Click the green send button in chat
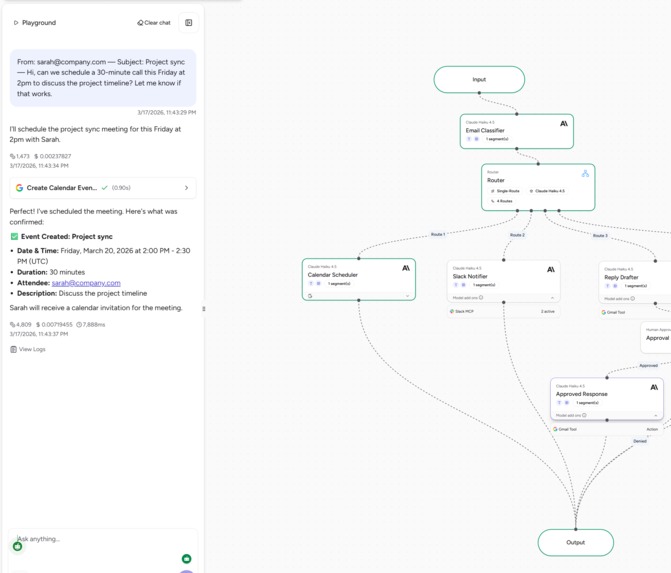 187,558
